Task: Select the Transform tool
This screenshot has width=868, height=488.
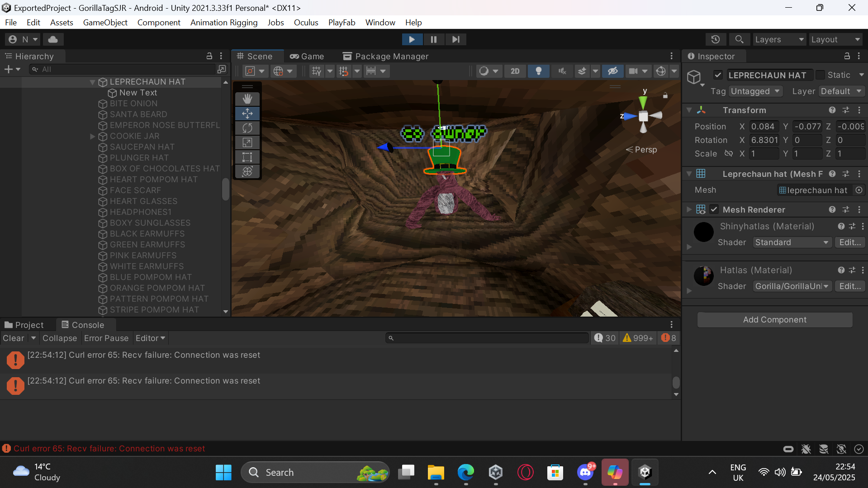Action: tap(247, 171)
